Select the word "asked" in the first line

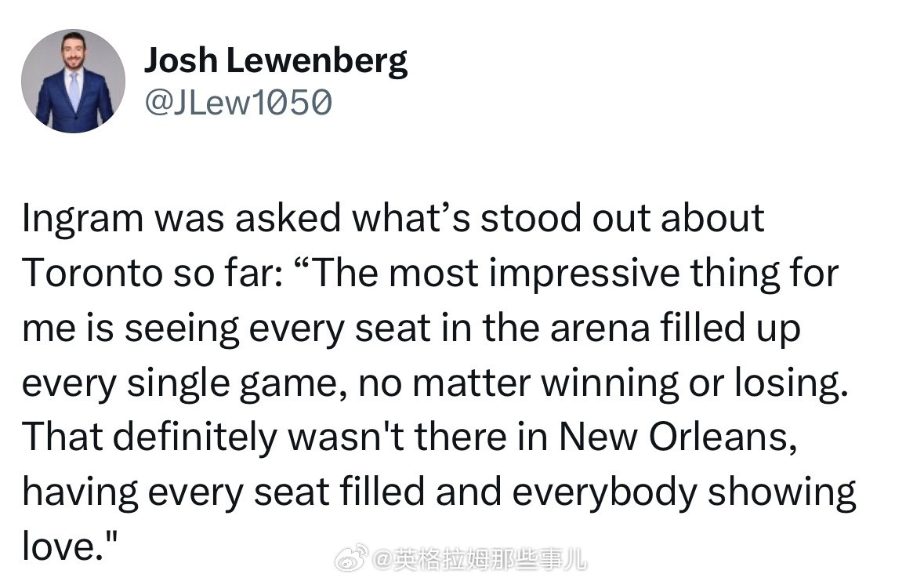point(288,218)
